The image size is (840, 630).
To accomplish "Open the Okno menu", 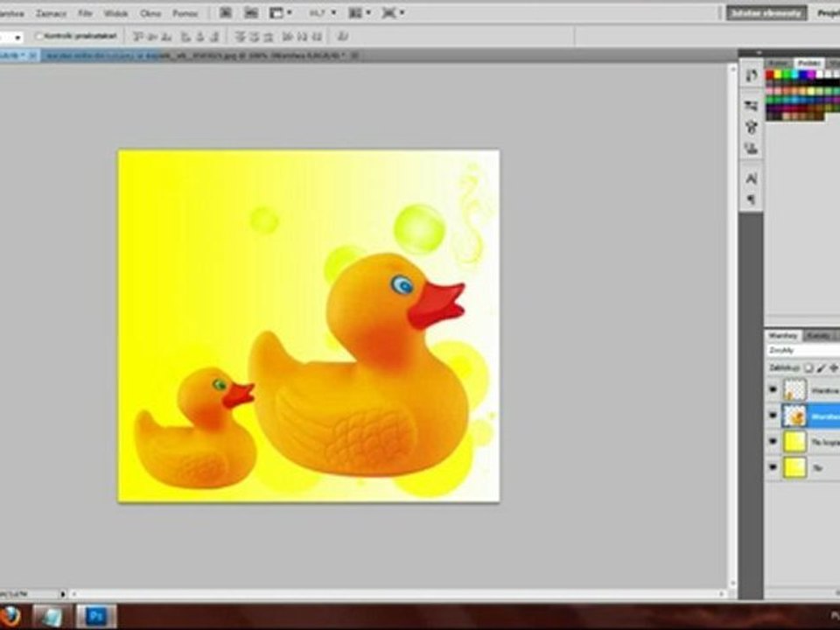I will tap(150, 13).
